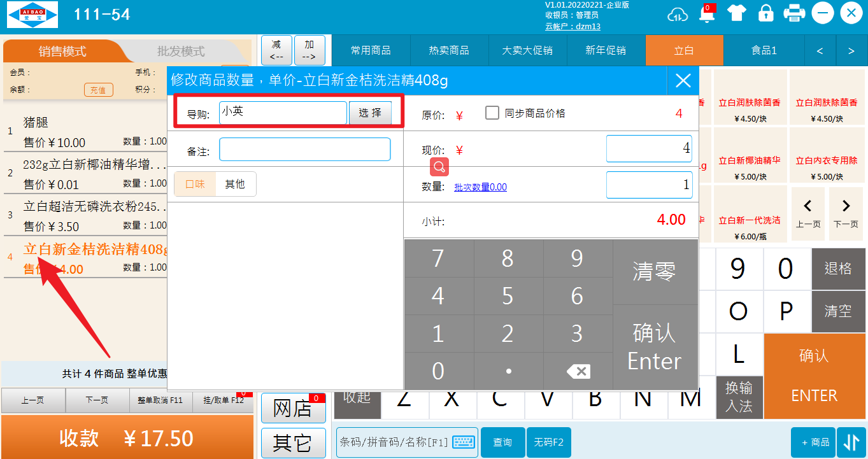
Task: Select the 口味 tab in dialog
Action: [195, 184]
